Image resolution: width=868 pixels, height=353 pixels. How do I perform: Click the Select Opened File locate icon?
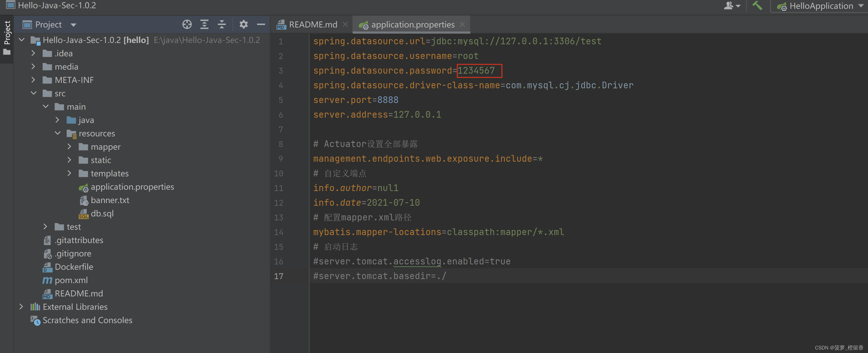point(187,24)
